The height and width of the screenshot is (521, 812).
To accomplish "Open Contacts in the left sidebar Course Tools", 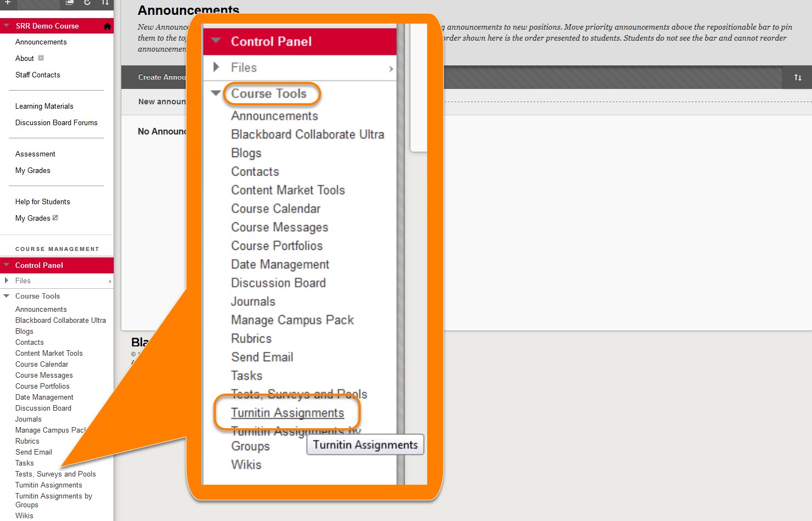I will click(x=30, y=343).
